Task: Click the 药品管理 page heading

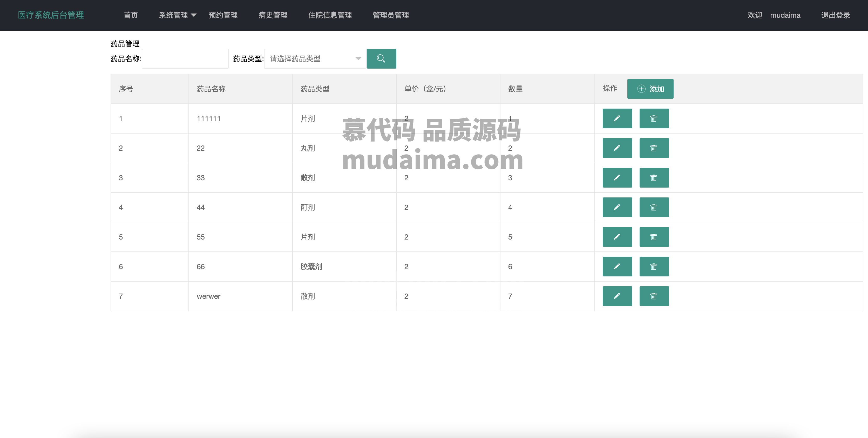Action: click(125, 43)
